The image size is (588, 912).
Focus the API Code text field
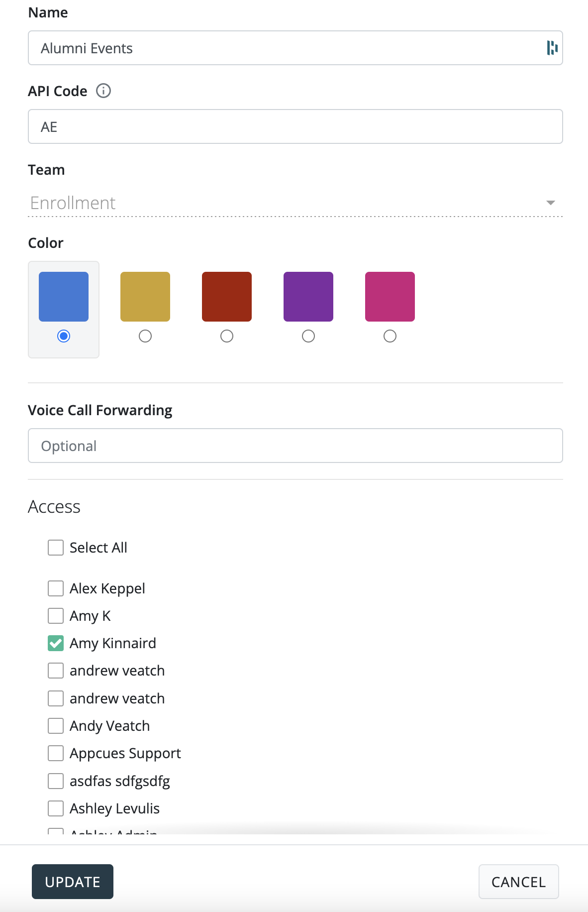point(295,126)
